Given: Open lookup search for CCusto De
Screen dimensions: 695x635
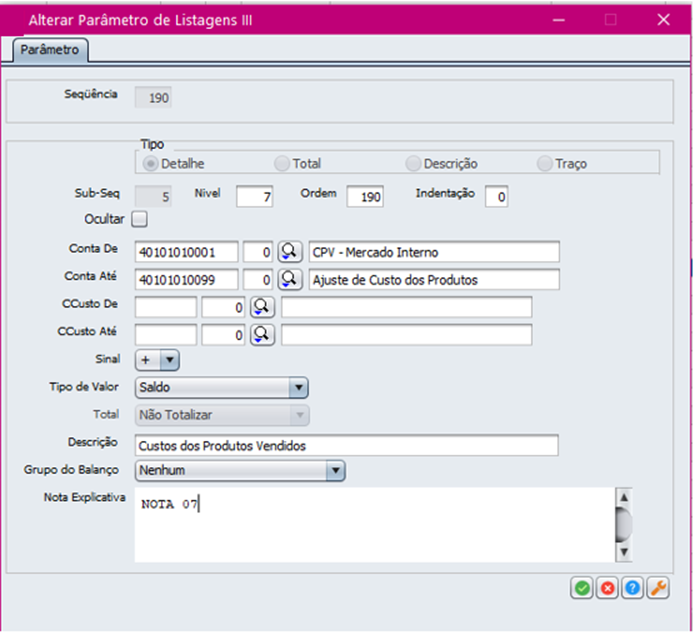Looking at the screenshot, I should [x=262, y=307].
